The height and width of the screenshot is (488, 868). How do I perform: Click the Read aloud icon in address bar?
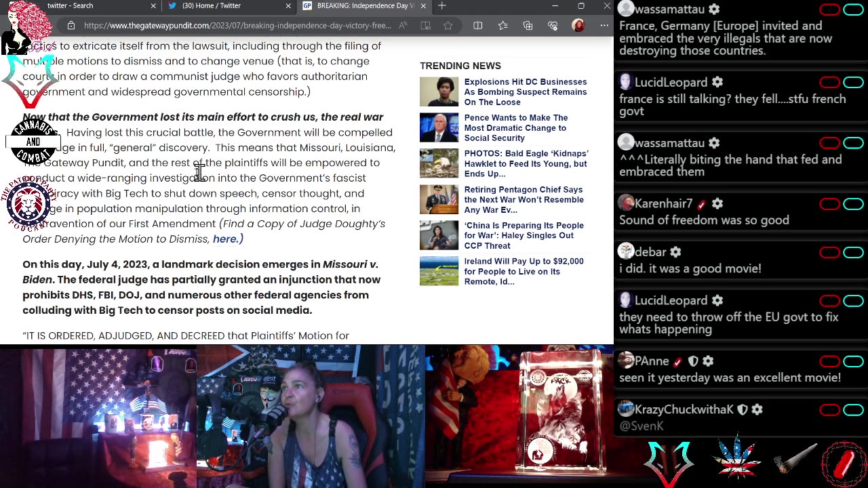(x=403, y=26)
